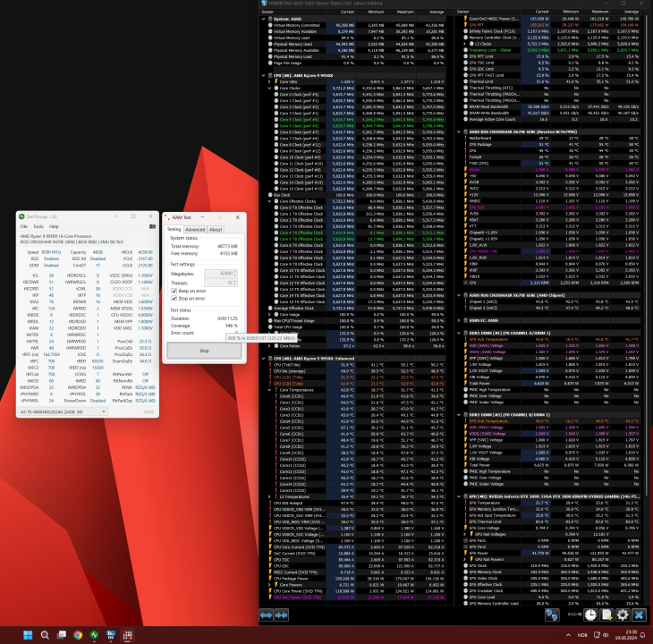Open the Tools menu in ZenTimings
The height and width of the screenshot is (644, 653).
(x=39, y=226)
